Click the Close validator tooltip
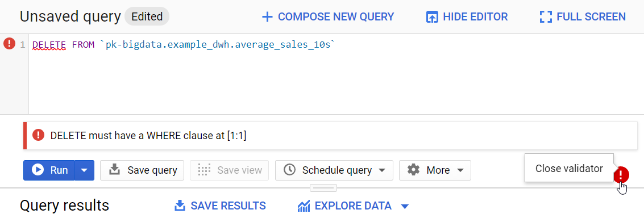 click(569, 168)
